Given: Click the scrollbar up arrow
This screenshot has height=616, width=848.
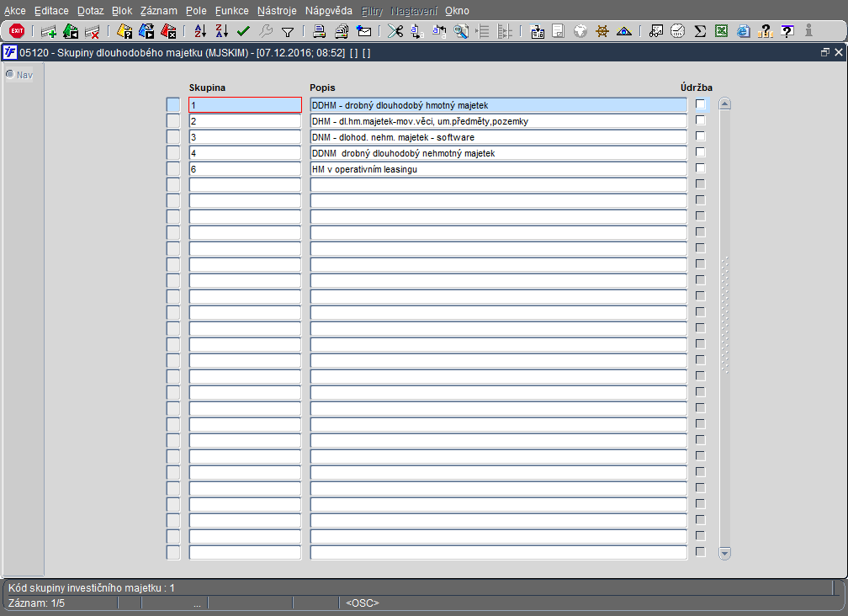Looking at the screenshot, I should (724, 104).
